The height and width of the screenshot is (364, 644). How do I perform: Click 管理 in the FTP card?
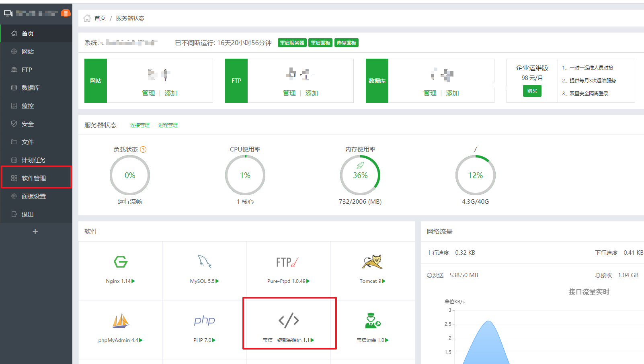pos(289,93)
